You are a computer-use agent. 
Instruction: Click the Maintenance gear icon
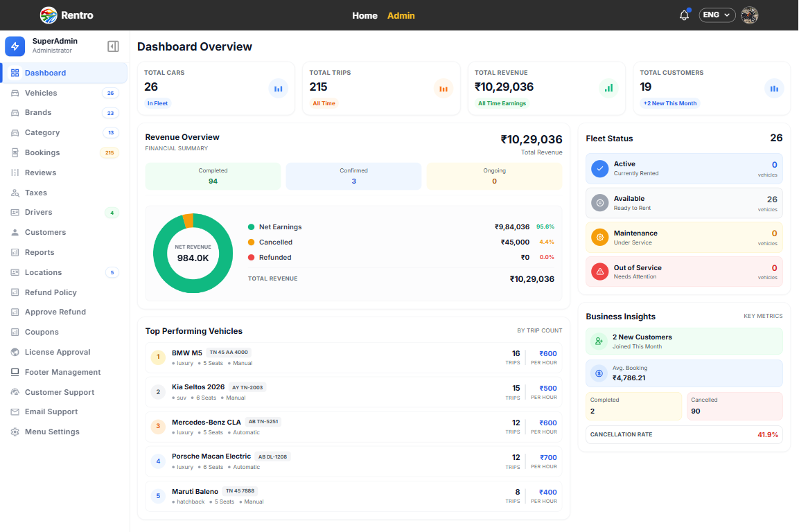[x=599, y=238]
